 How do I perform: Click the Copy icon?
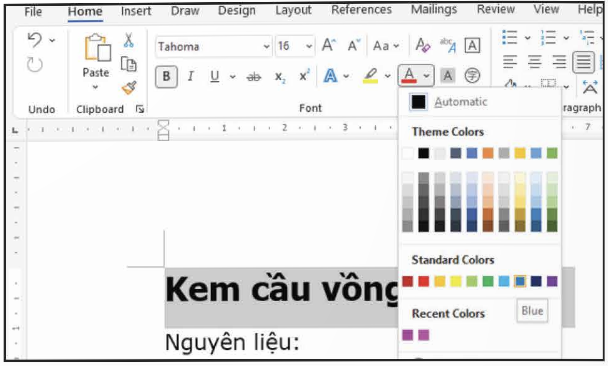point(129,64)
